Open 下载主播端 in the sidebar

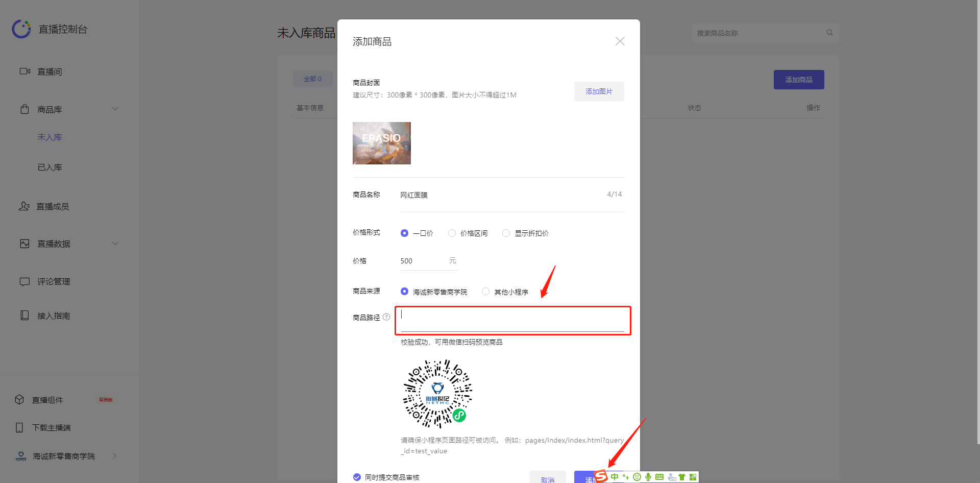coord(52,428)
